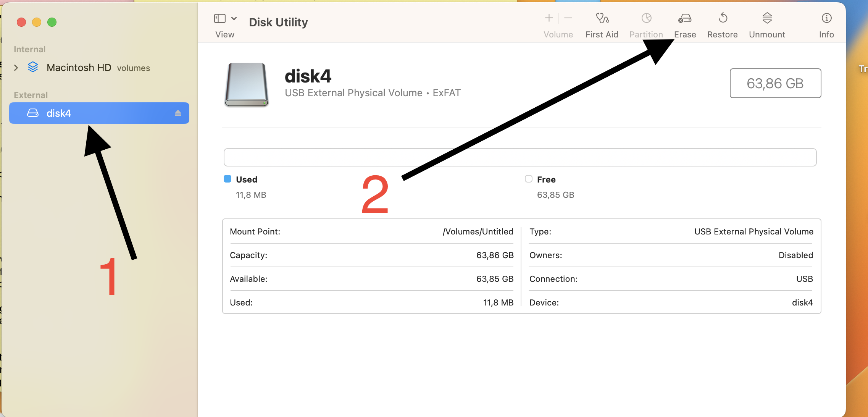
Task: Expand the Macintosh HD volumes tree
Action: 16,68
